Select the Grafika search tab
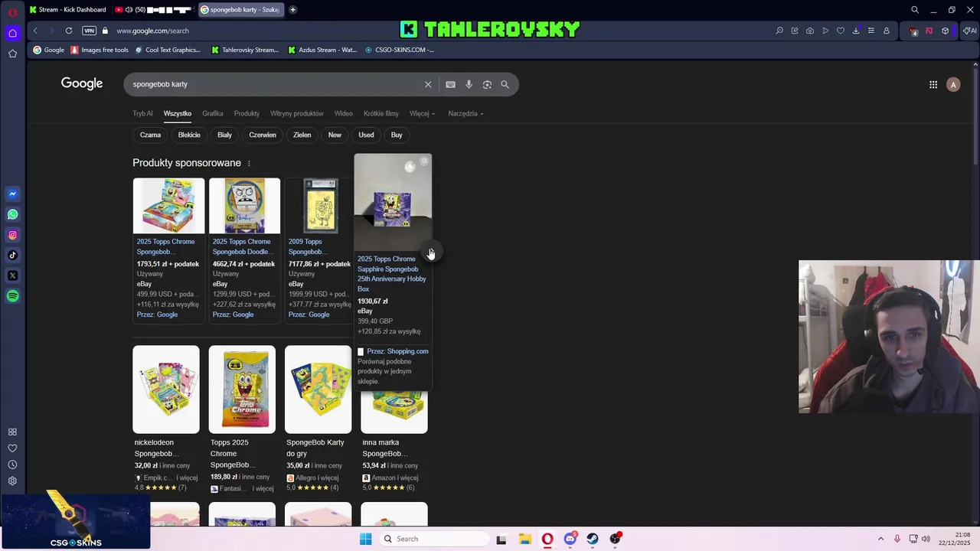 213,113
